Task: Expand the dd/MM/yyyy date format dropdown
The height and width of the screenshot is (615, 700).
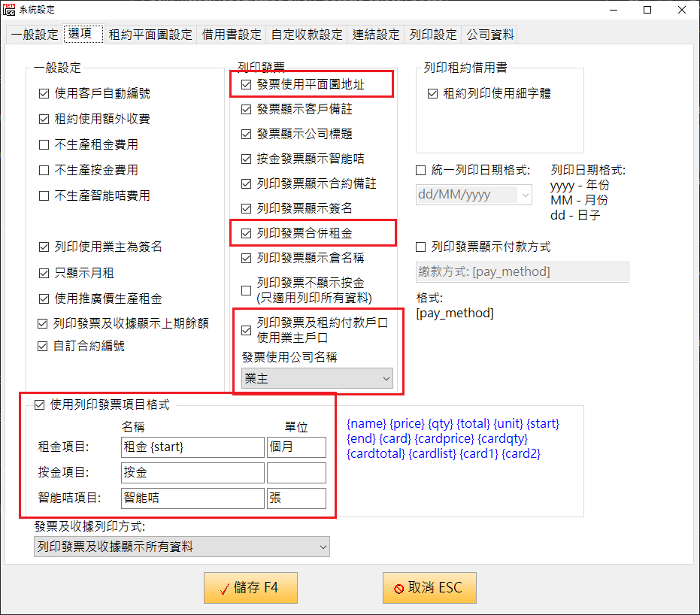Action: coord(474,195)
